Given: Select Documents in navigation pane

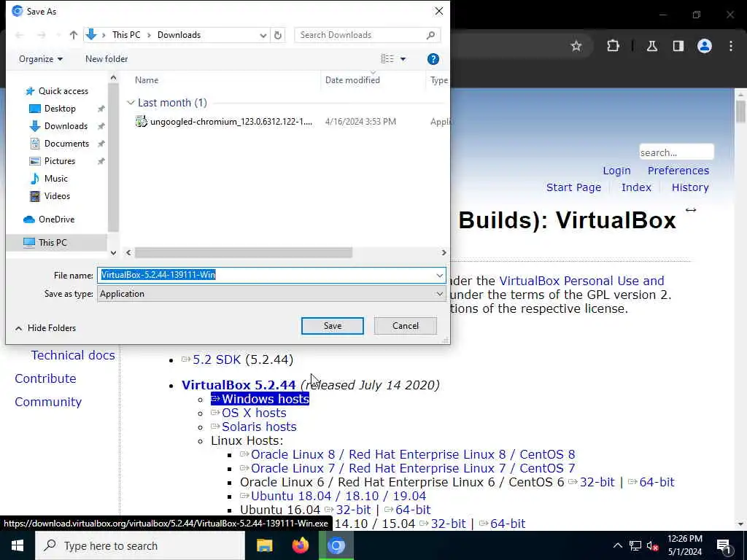Looking at the screenshot, I should (x=66, y=144).
